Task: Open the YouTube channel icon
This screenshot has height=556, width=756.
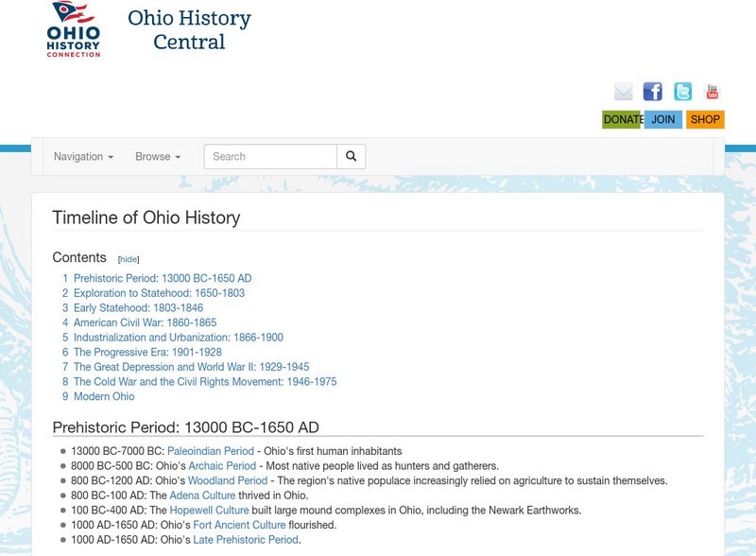Action: pyautogui.click(x=712, y=92)
